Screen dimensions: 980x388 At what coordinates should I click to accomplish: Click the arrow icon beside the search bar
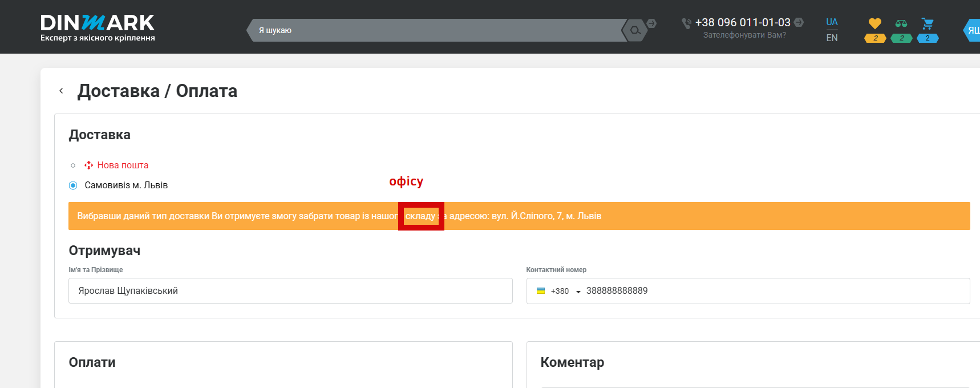(x=651, y=23)
